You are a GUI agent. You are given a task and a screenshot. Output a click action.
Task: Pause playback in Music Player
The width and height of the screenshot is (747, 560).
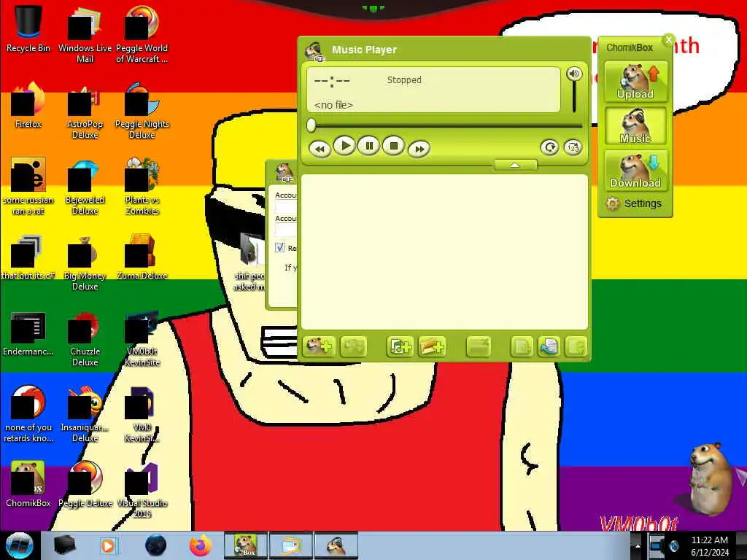369,146
